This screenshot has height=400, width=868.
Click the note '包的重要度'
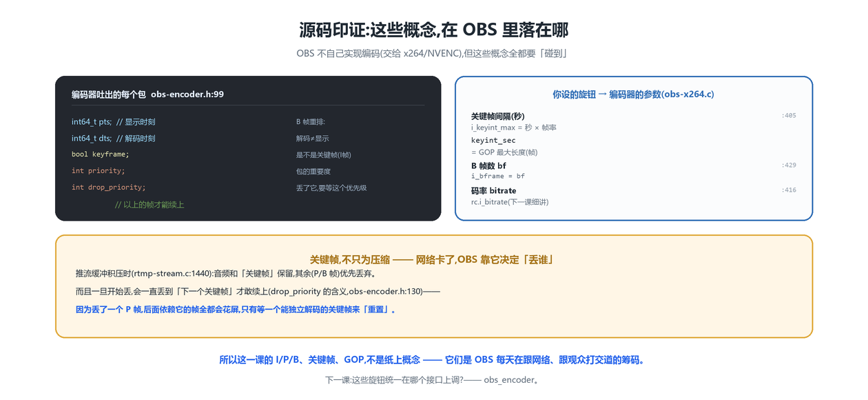point(313,172)
